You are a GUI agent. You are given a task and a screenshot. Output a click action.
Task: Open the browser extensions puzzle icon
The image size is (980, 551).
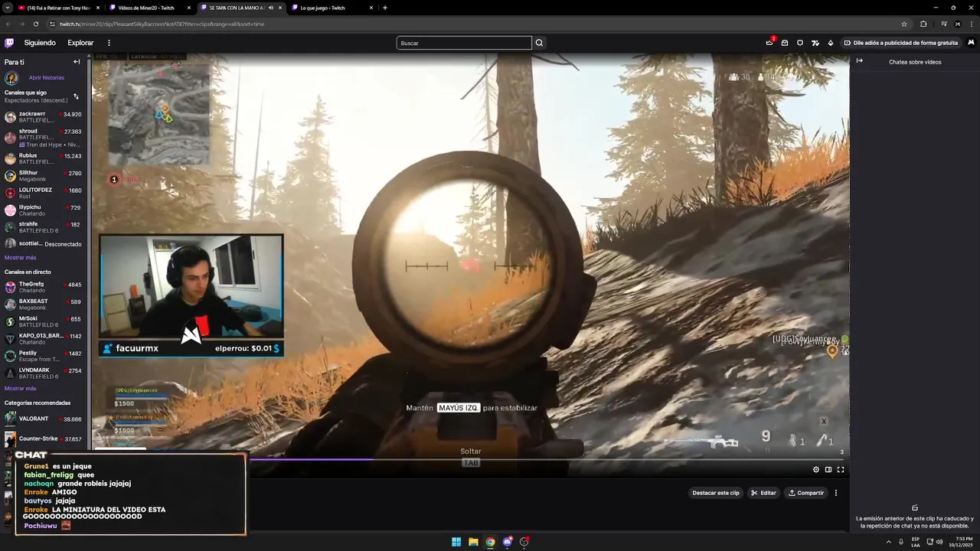(923, 24)
